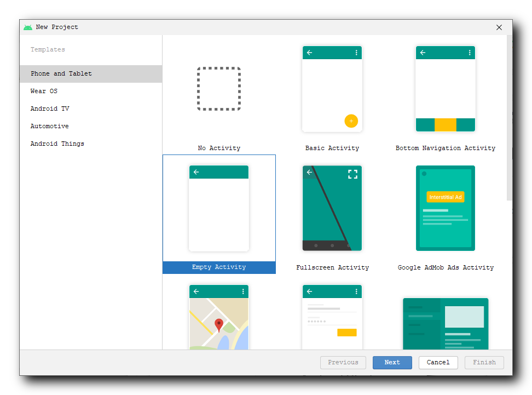Click the Next button
532x395 pixels.
pyautogui.click(x=392, y=362)
